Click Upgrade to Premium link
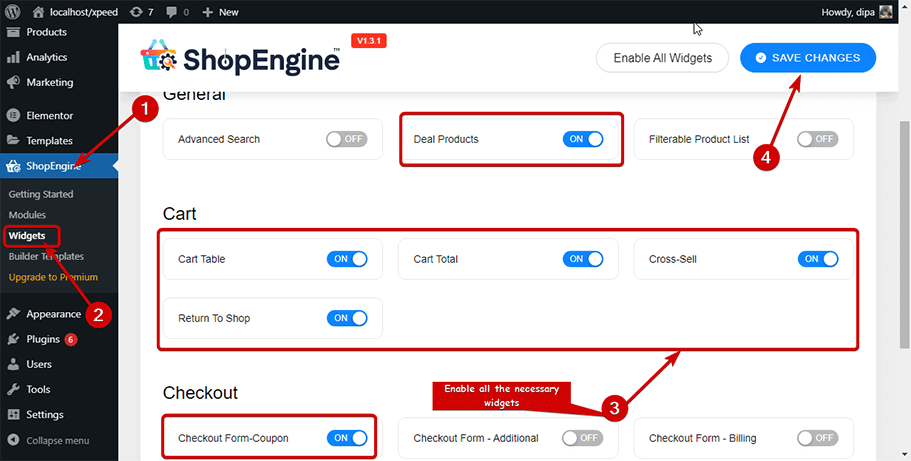 coord(53,277)
